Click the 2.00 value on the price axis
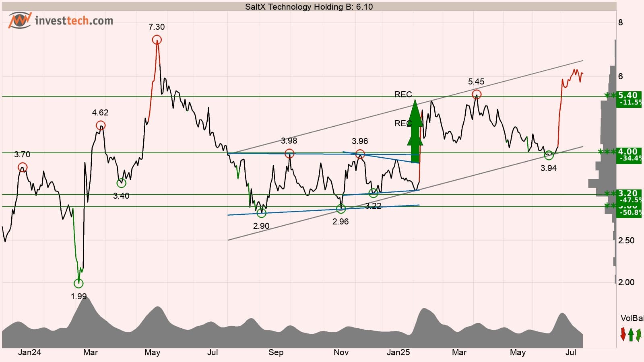644x362 pixels. coord(626,282)
